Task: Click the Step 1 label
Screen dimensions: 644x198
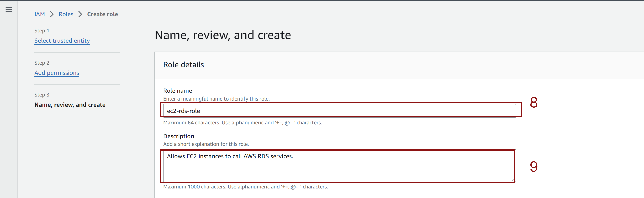Action: [42, 30]
